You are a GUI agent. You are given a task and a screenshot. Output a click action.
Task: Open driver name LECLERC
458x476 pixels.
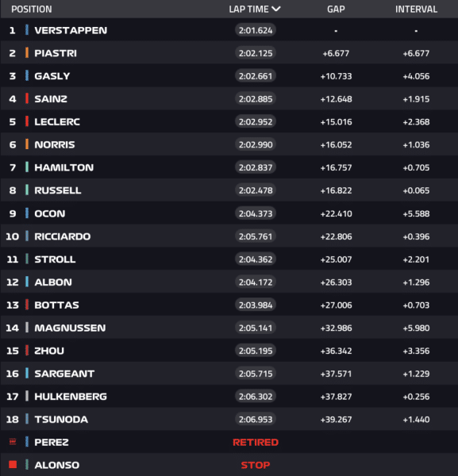[x=57, y=121]
